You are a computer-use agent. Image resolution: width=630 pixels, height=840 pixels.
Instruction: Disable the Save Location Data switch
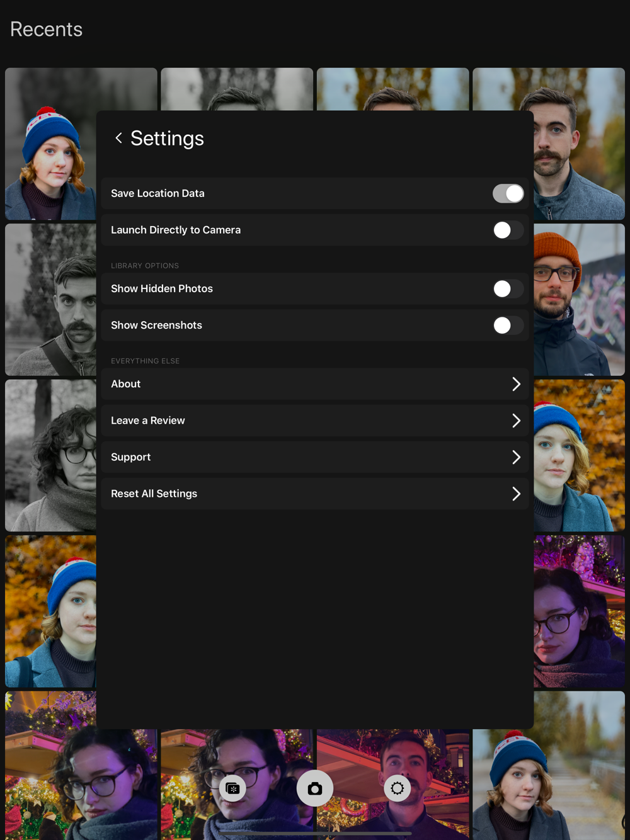(x=508, y=193)
